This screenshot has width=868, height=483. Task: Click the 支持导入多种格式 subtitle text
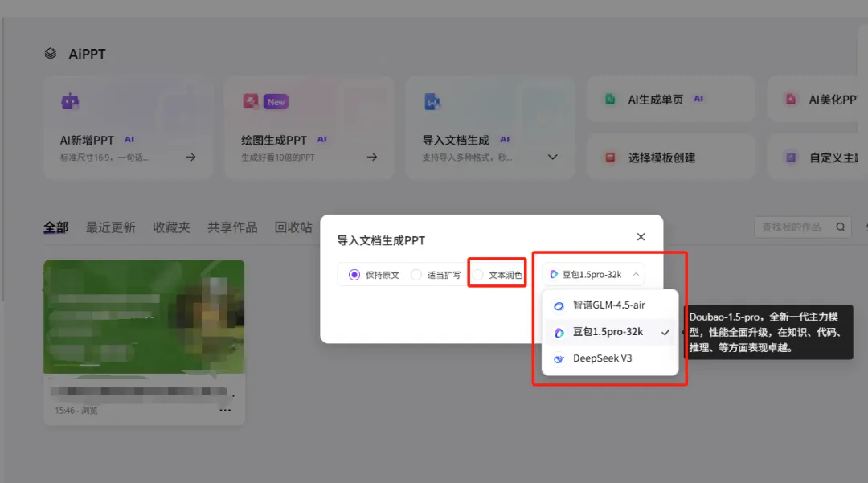(x=467, y=158)
